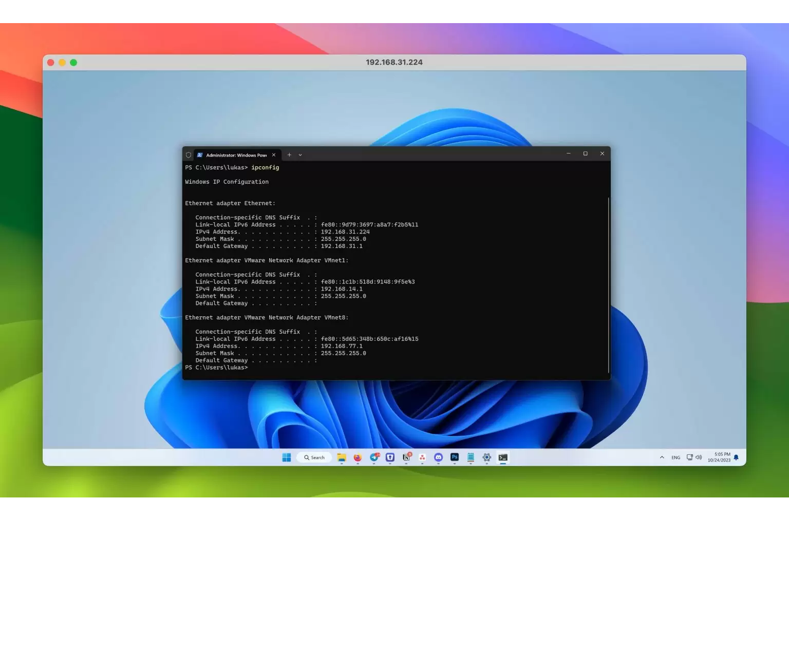Open the Notepad icon in the taskbar
This screenshot has height=672, width=789.
pos(471,457)
